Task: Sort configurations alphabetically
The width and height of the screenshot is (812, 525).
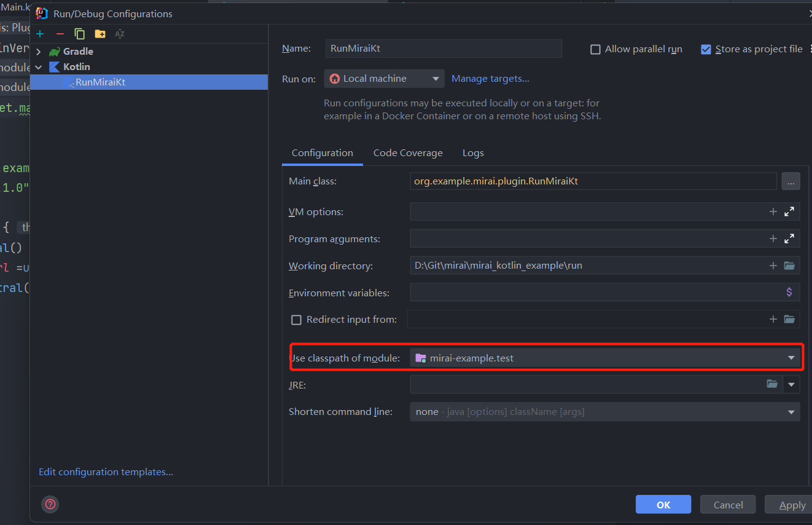Action: click(x=120, y=34)
